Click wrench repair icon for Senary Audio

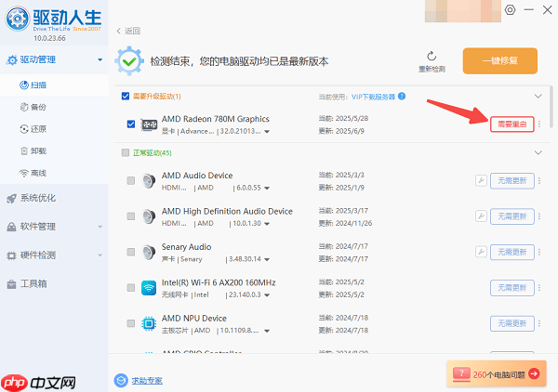click(x=481, y=252)
